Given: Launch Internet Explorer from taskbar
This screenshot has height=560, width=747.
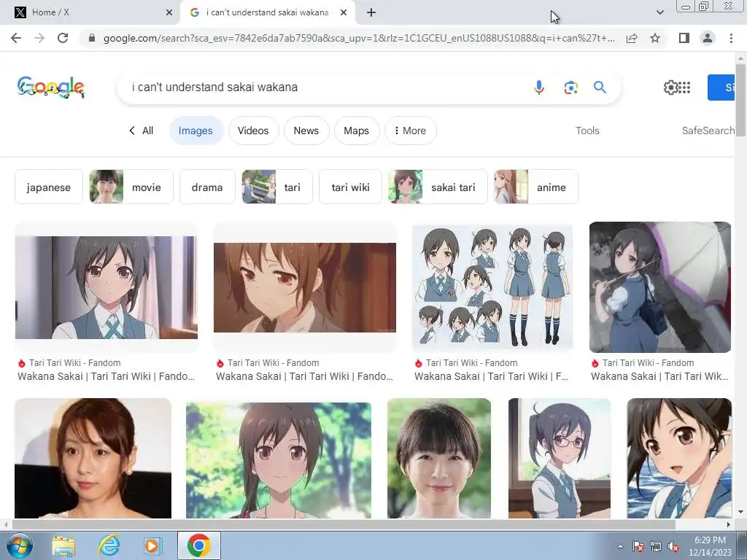Looking at the screenshot, I should (109, 545).
